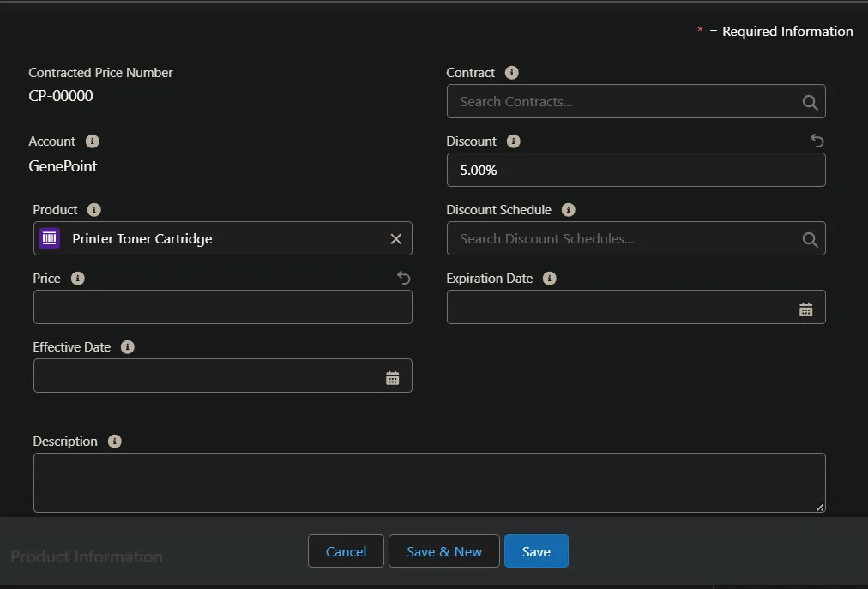Focus the Search Contracts lookup field
This screenshot has height=589, width=868.
click(636, 101)
